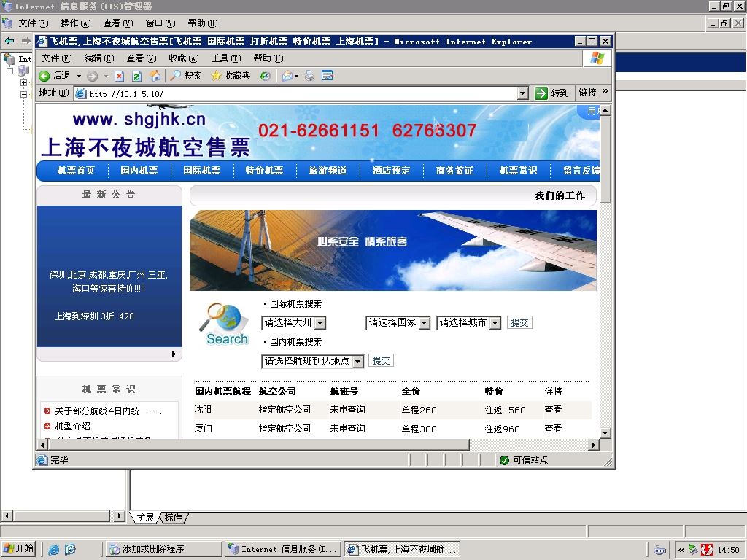Click the Edit page icon in IE toolbar
This screenshot has width=747, height=560.
(328, 76)
